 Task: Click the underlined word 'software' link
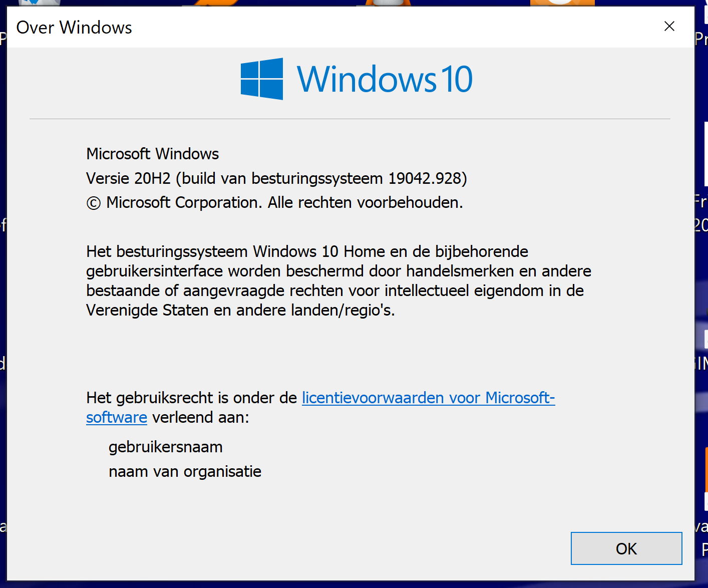[117, 417]
